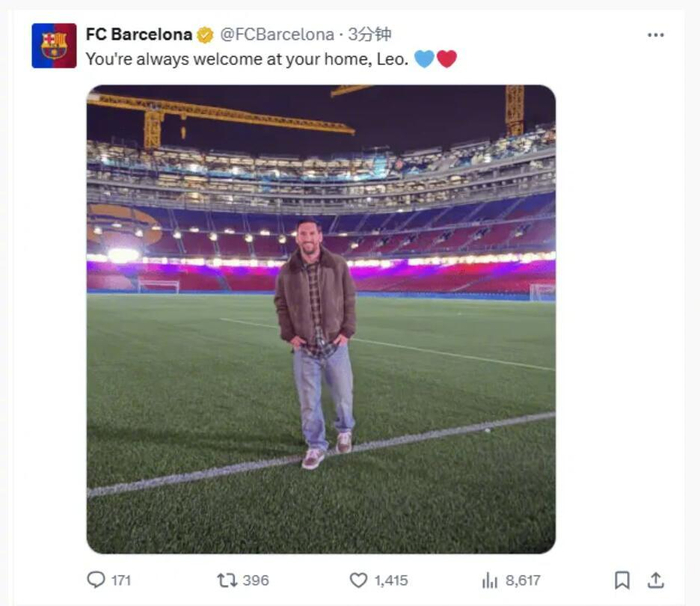Click the blue heart emoji
Image resolution: width=700 pixels, height=606 pixels.
424,59
